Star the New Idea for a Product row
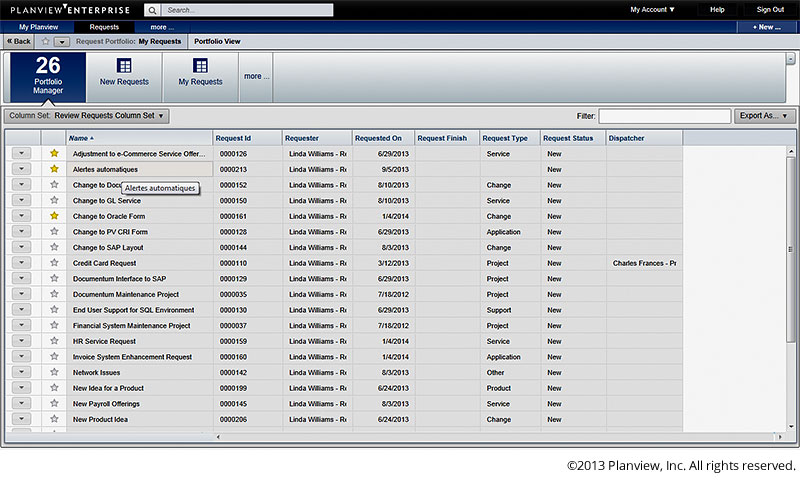Screen dimensions: 800x480 click(54, 388)
